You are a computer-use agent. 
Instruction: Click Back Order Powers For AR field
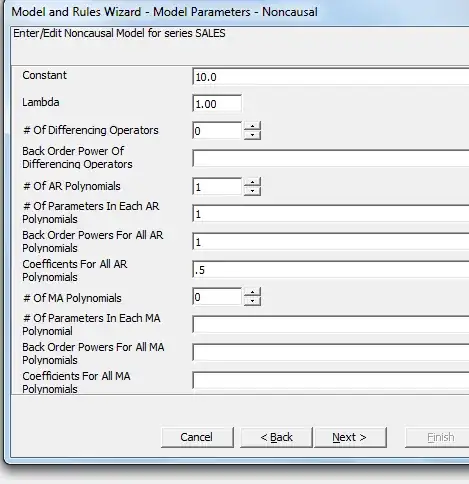pyautogui.click(x=331, y=242)
